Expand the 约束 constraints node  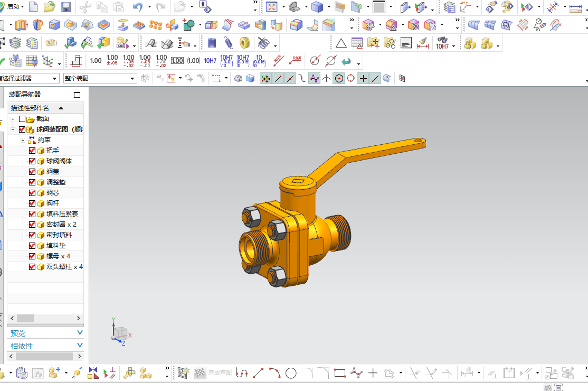click(x=23, y=140)
